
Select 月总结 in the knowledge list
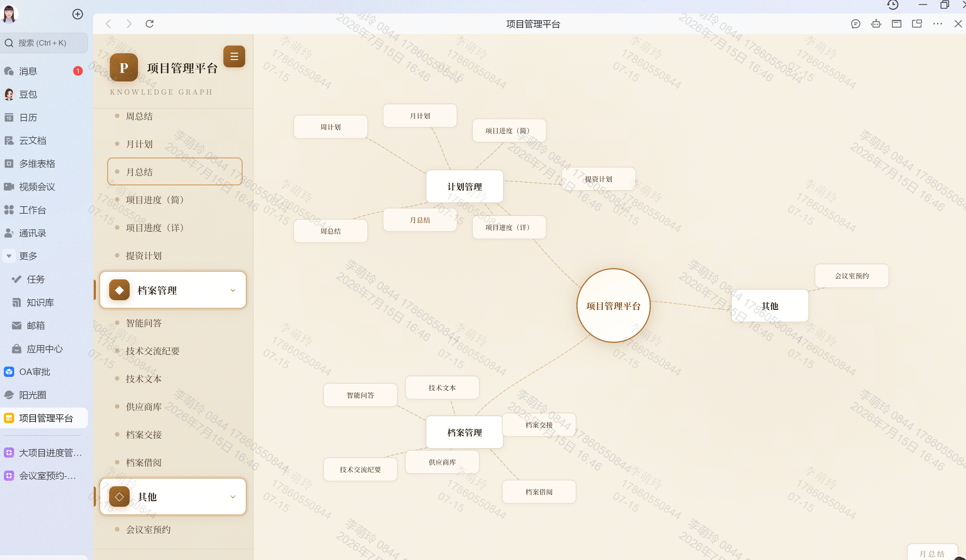[175, 172]
